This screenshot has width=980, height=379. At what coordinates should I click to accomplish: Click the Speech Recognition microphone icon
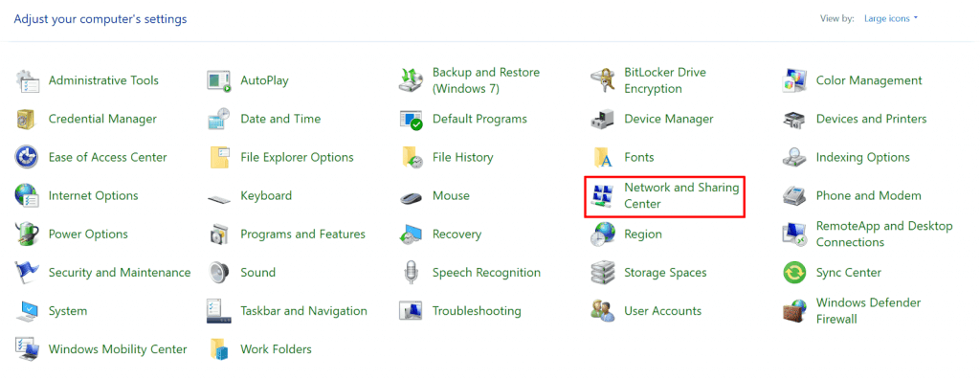(x=411, y=273)
